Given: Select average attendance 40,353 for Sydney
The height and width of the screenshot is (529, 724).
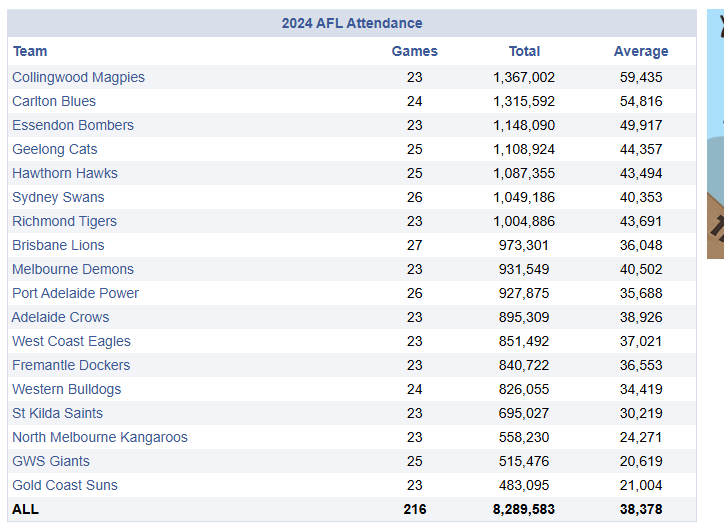Looking at the screenshot, I should (x=641, y=197).
